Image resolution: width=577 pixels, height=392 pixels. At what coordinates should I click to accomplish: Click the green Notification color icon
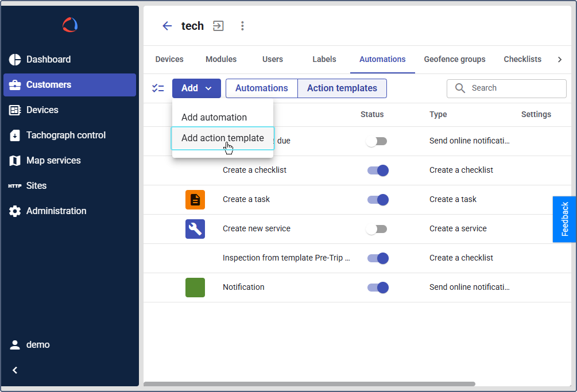tap(195, 288)
